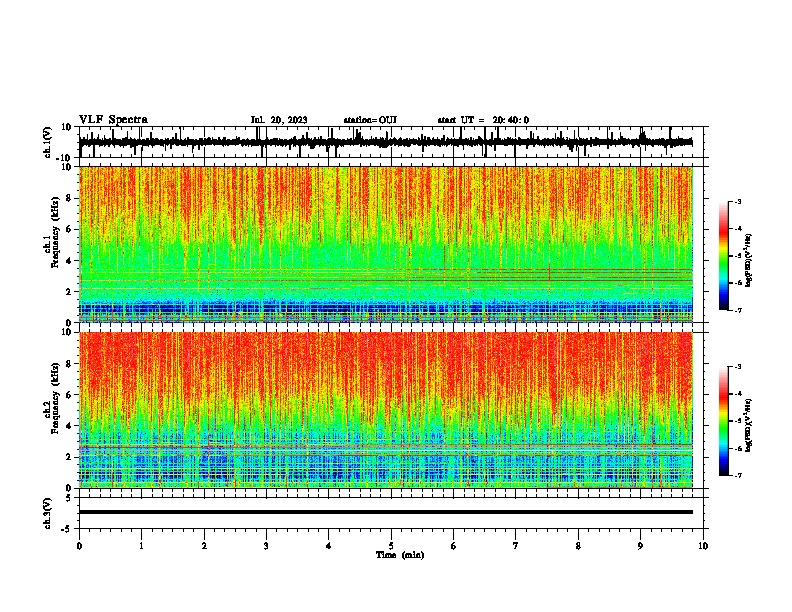Viewport: 792px width, 612px height.
Task: Click the time axis tick label 2
Action: (204, 546)
